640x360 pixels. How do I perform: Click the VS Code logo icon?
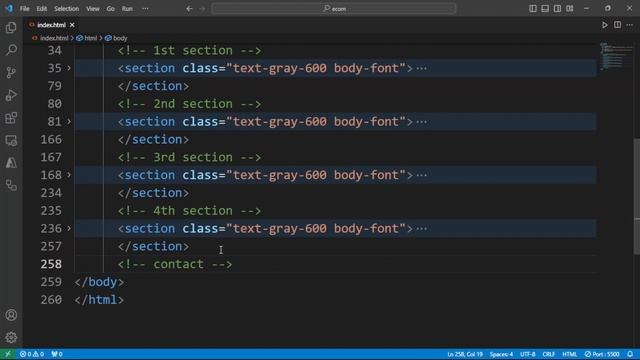[x=9, y=8]
